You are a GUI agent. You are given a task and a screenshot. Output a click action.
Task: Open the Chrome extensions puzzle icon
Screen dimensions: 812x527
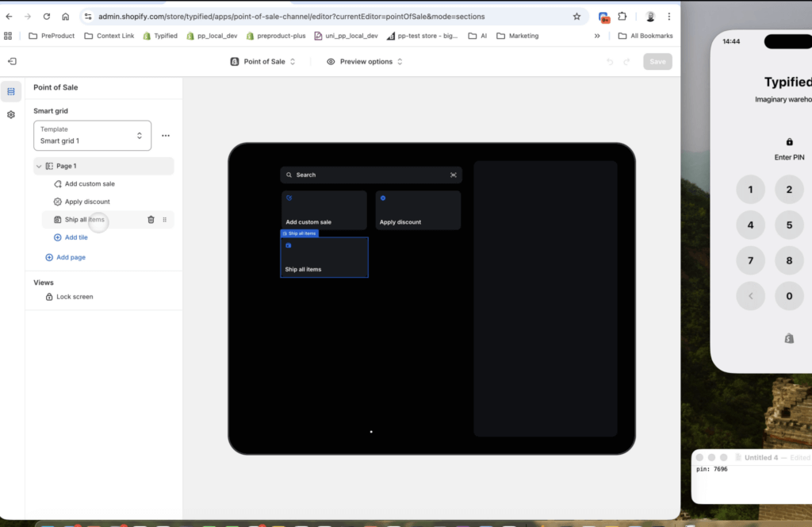coord(622,16)
